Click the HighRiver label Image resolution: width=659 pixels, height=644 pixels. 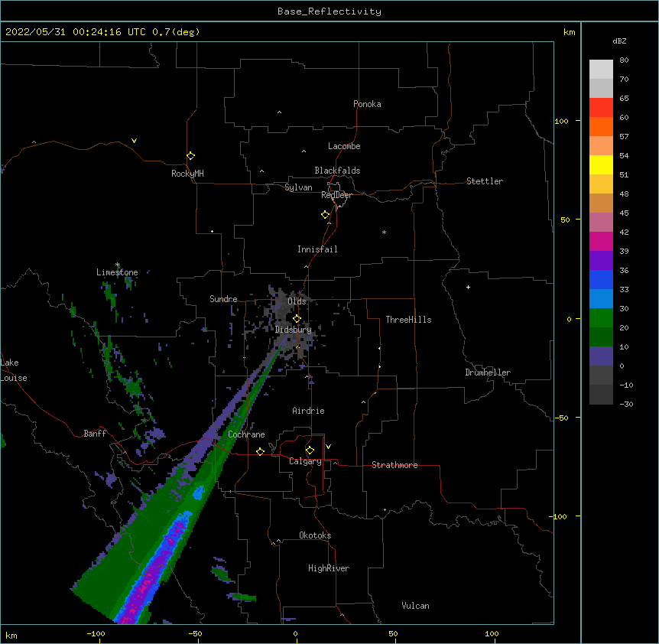(x=329, y=568)
